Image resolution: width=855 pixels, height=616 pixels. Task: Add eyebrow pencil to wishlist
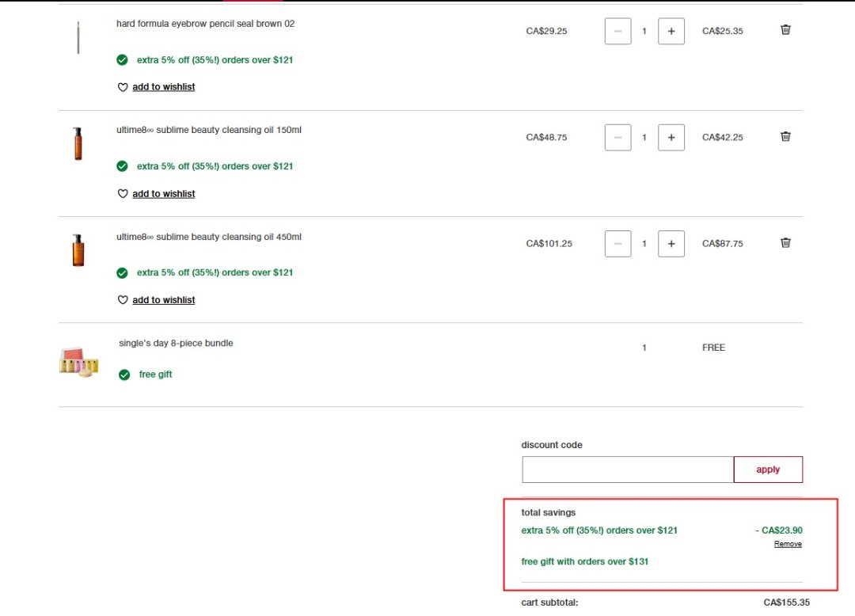(x=163, y=87)
